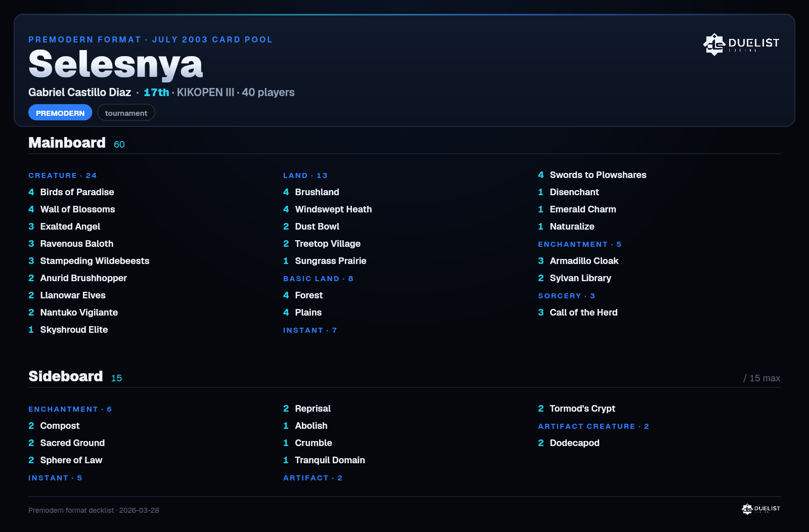The image size is (809, 532).
Task: Select the Armadillo Cloak enchantment entry
Action: click(x=578, y=261)
